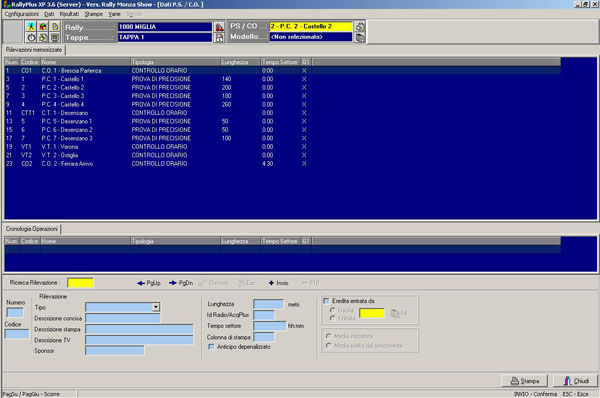Image resolution: width=600 pixels, height=398 pixels.
Task: Click the Descrizione concisa field
Action: (x=123, y=318)
